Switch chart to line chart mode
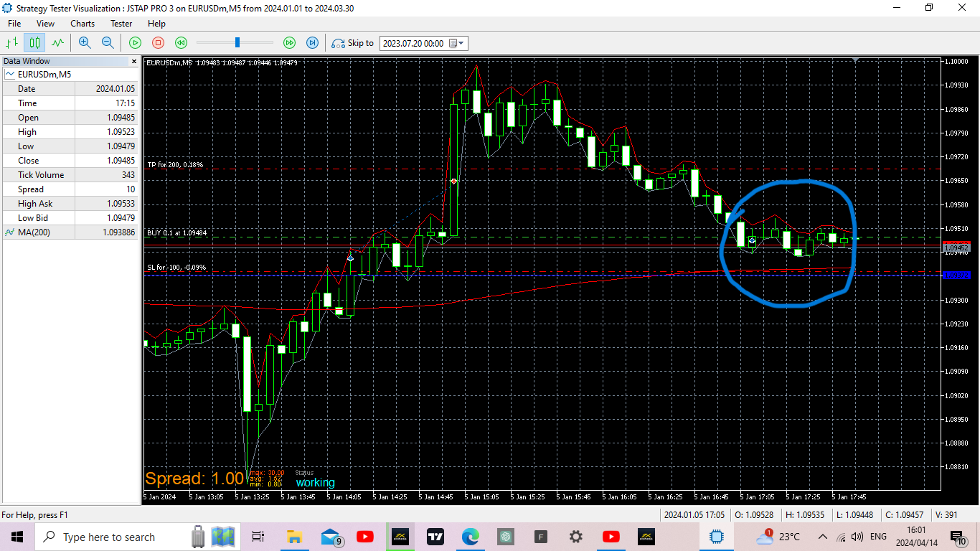 pos(57,42)
